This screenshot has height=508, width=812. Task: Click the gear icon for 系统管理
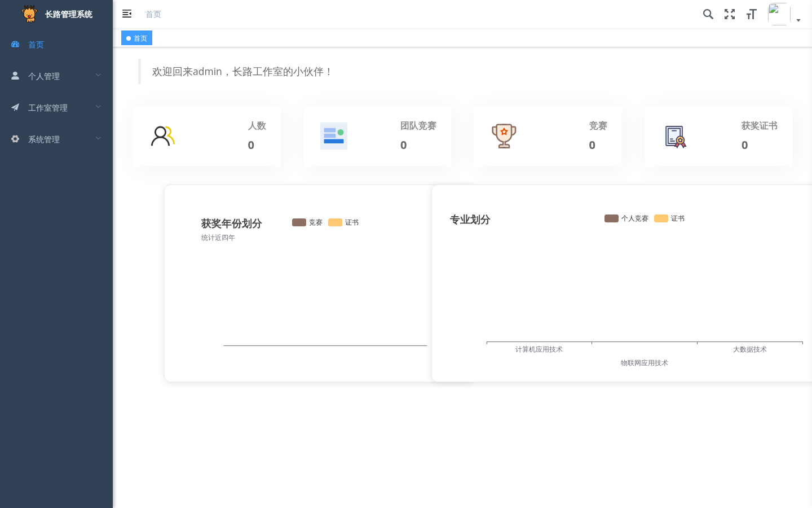tap(15, 139)
